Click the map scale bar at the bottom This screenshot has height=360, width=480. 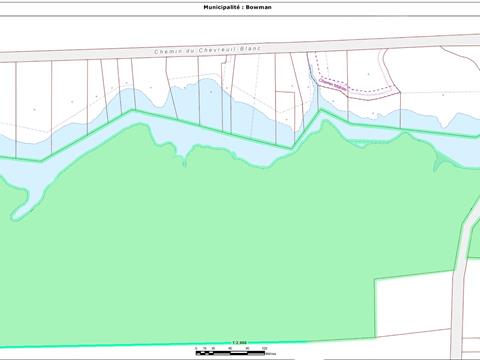pyautogui.click(x=230, y=352)
